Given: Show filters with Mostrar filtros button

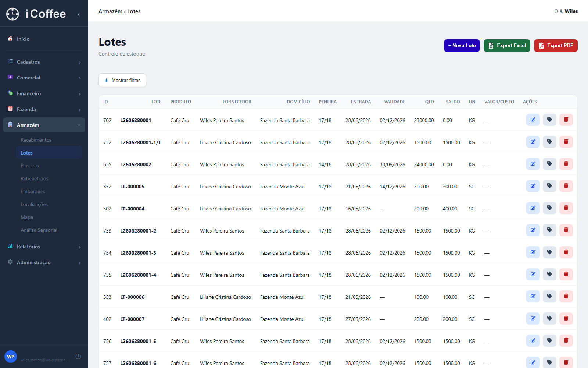Looking at the screenshot, I should (122, 80).
